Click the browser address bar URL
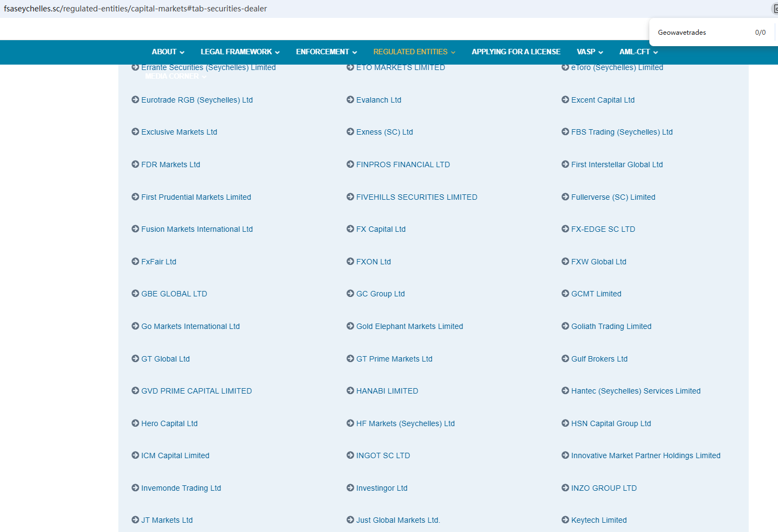Viewport: 778px width, 532px height. pos(135,9)
